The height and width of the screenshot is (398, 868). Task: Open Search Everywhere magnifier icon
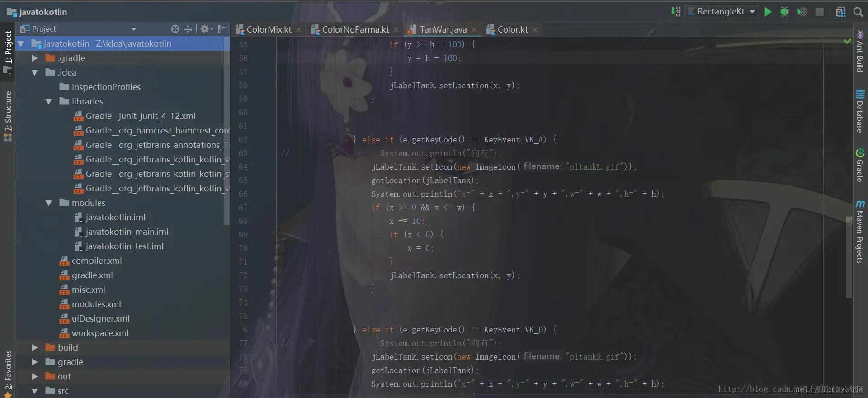(x=858, y=12)
